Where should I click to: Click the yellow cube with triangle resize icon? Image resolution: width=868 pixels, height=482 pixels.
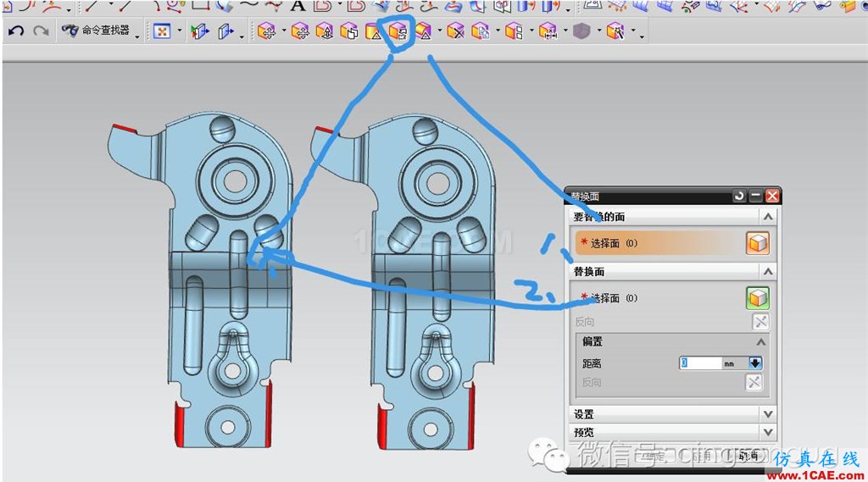[423, 31]
